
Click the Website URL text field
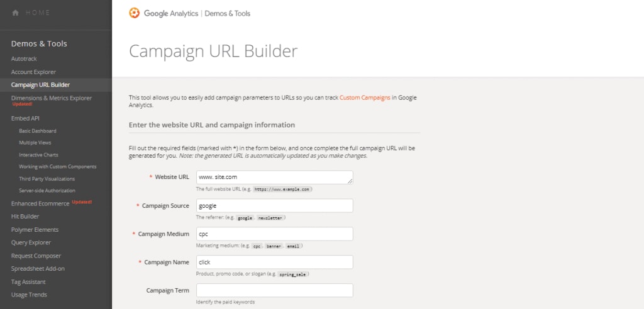[274, 177]
